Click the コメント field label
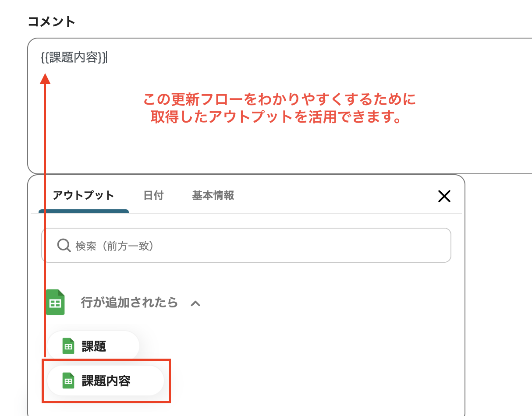This screenshot has height=416, width=532. pos(52,21)
